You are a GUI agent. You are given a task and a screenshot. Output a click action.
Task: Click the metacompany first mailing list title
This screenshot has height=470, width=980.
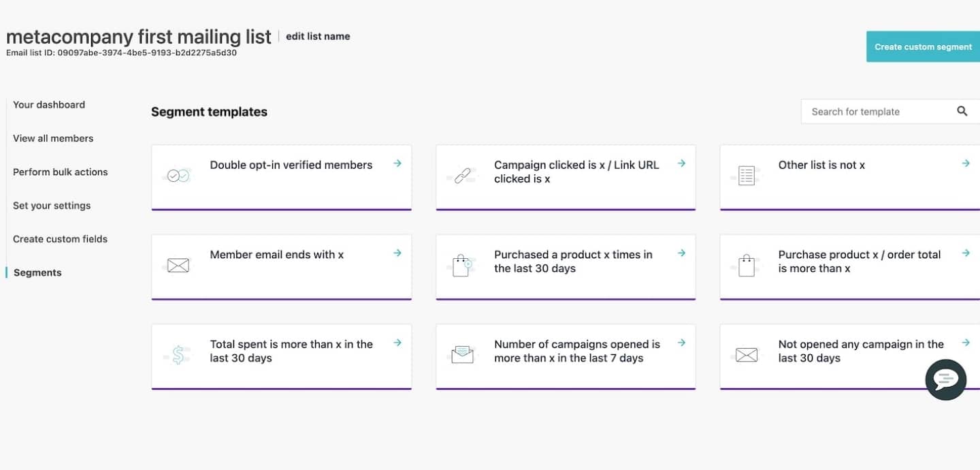(139, 36)
